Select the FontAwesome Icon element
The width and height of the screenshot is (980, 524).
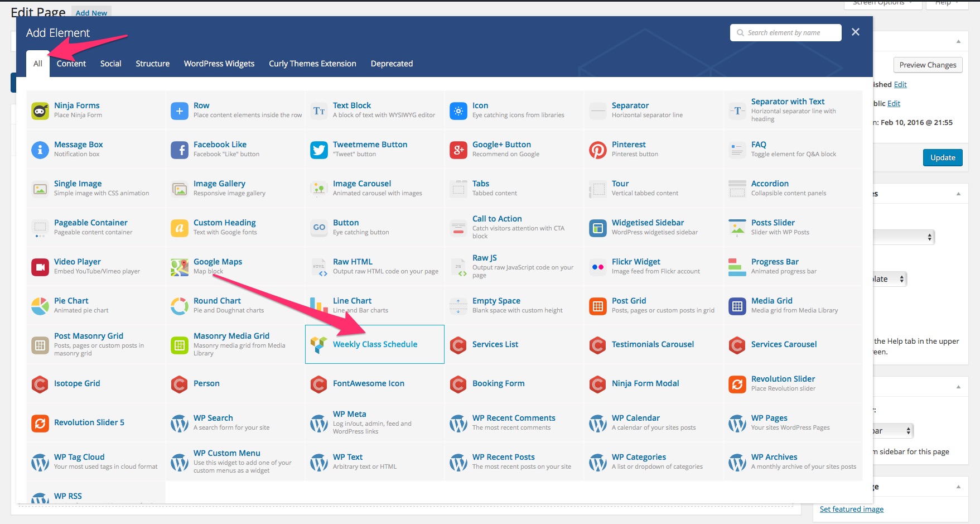374,383
